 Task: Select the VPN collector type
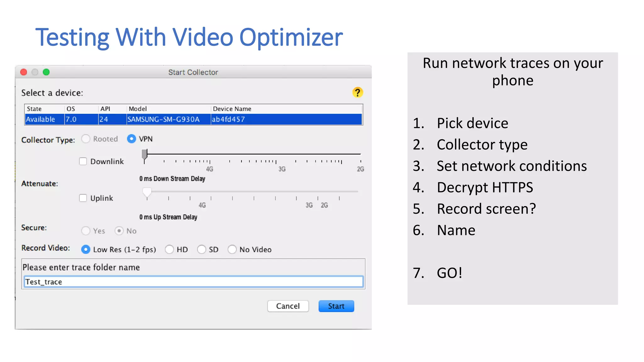pyautogui.click(x=131, y=139)
